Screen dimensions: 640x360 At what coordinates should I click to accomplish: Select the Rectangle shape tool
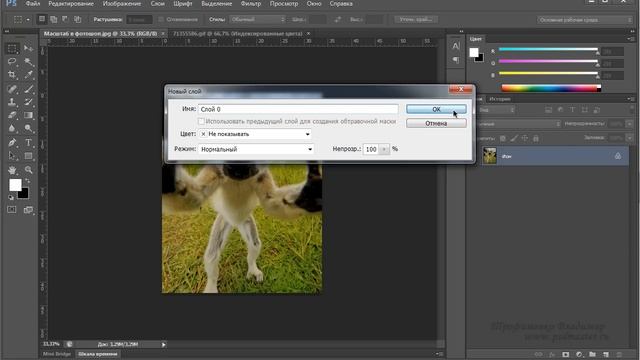click(28, 156)
